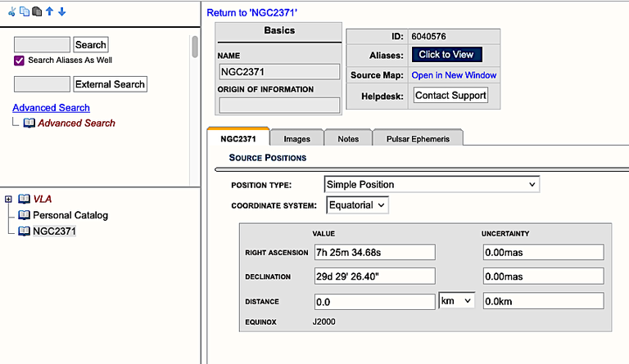
Task: Switch to the Pulsar Ephemeris tab
Action: coord(417,139)
